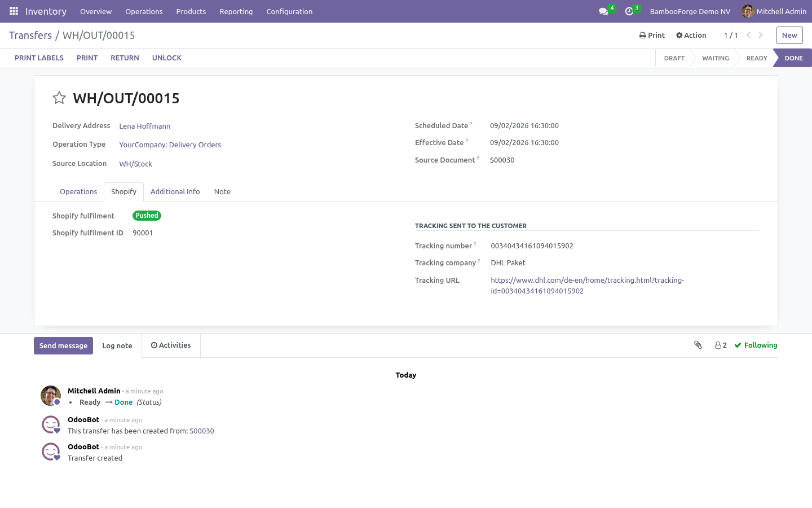The height and width of the screenshot is (508, 812).
Task: Click the PRINT button in status bar
Action: click(x=87, y=58)
